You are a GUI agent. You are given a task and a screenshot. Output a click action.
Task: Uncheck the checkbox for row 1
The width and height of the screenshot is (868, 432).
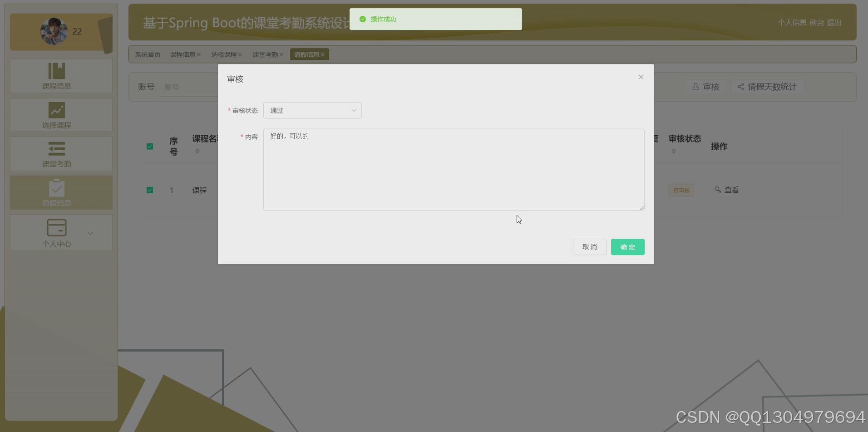pyautogui.click(x=150, y=190)
